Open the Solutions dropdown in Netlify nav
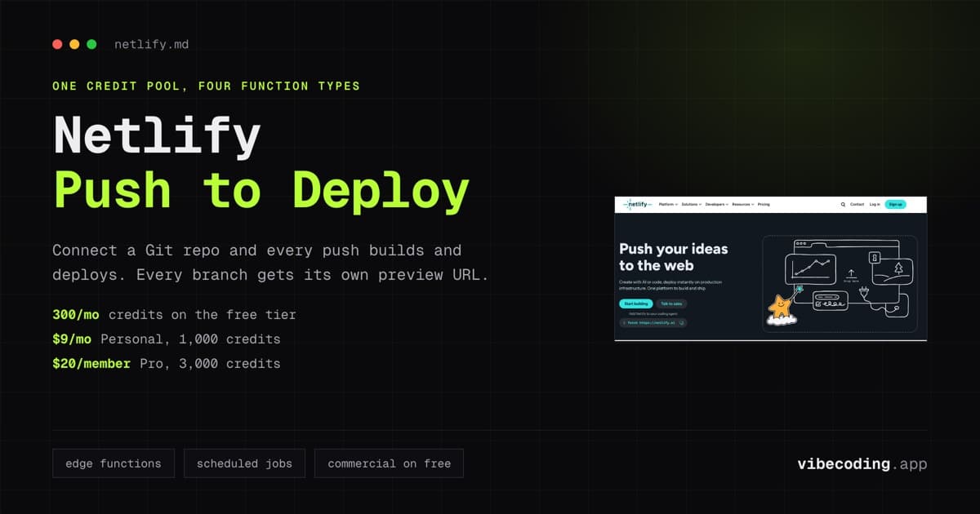The width and height of the screenshot is (980, 514). (x=692, y=204)
